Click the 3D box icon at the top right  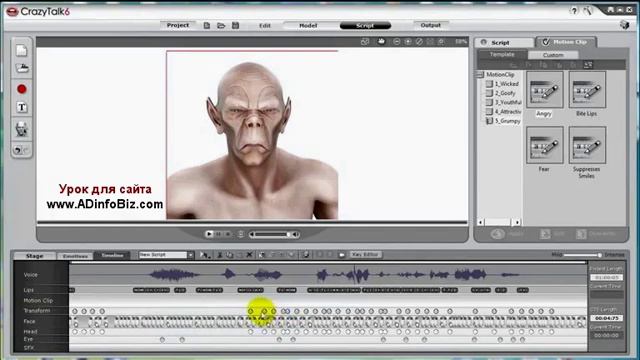(x=624, y=24)
